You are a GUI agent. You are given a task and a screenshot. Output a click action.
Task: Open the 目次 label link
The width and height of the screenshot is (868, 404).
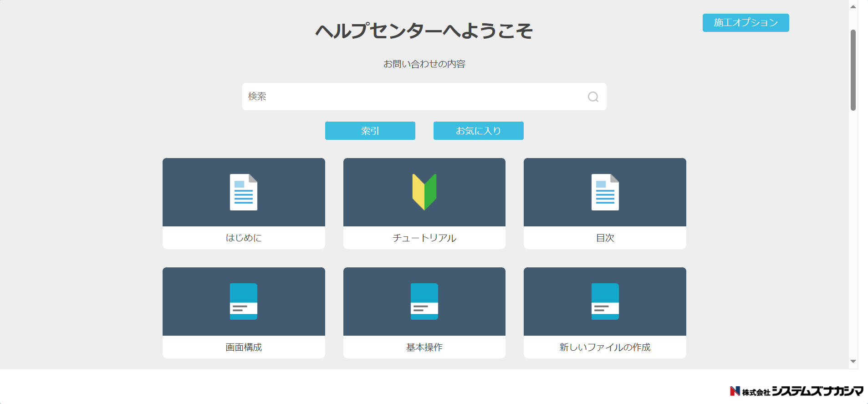(x=605, y=238)
